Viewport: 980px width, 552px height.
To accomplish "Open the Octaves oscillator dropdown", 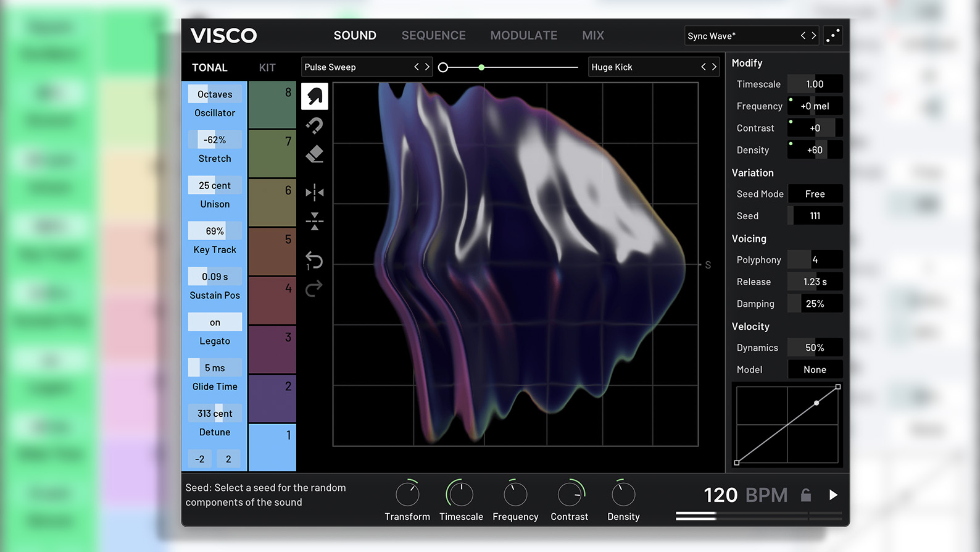I will coord(215,94).
